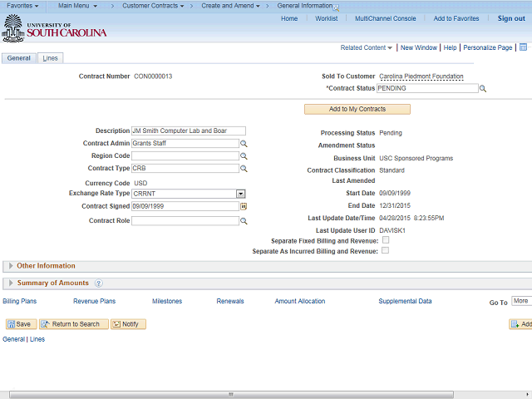The image size is (532, 399).
Task: Open the Renewals link
Action: tap(230, 301)
